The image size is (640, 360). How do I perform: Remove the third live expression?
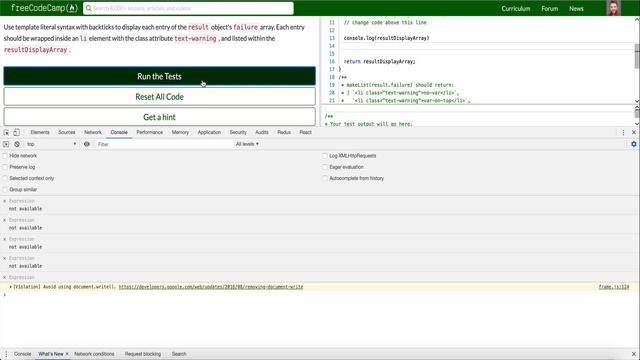point(4,239)
